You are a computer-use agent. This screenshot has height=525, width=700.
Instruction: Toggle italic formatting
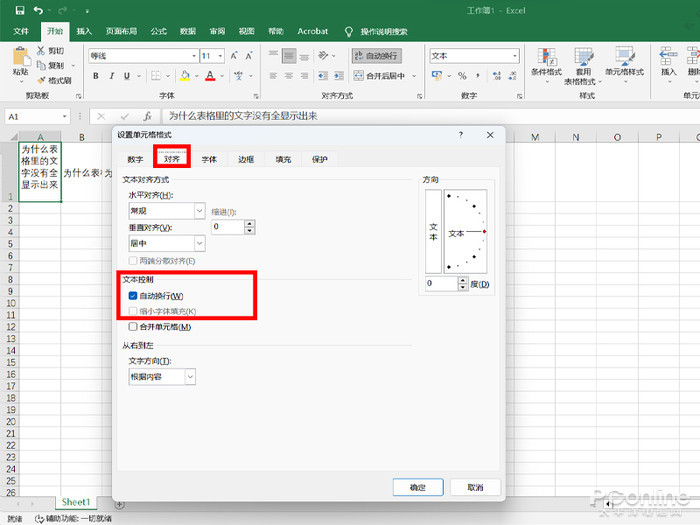112,76
